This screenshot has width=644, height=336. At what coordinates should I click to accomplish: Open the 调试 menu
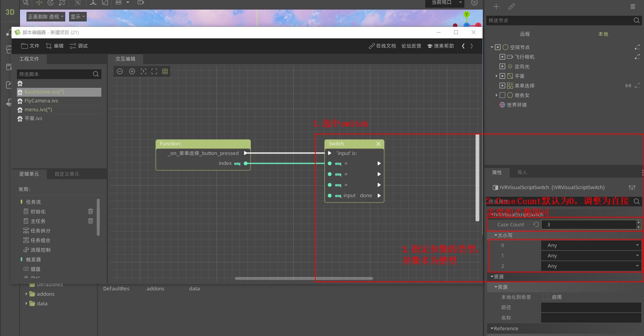coord(79,46)
